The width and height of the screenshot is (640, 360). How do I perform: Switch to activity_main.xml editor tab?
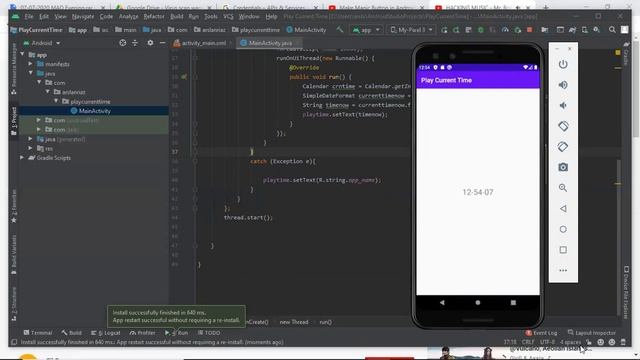203,43
